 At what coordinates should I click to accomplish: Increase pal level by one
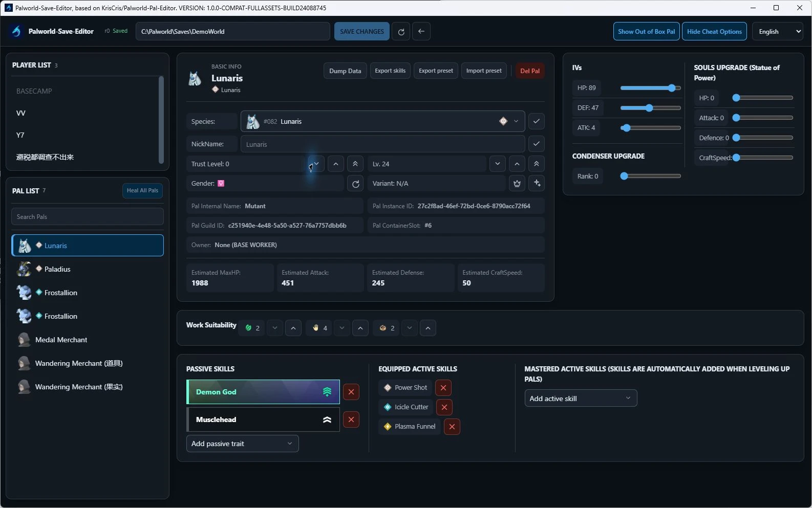click(x=517, y=164)
